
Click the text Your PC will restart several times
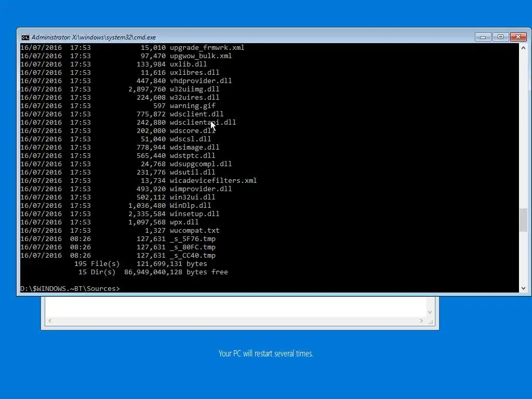tap(265, 353)
